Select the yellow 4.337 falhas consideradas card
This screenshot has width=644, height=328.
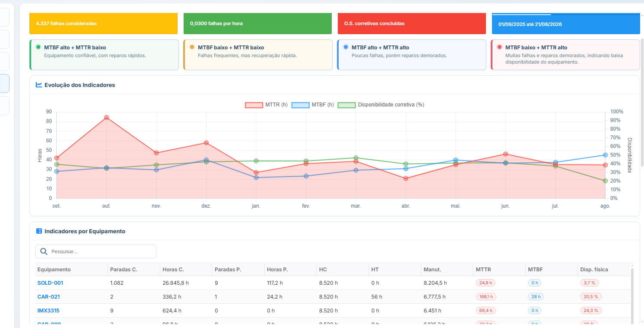click(x=104, y=23)
